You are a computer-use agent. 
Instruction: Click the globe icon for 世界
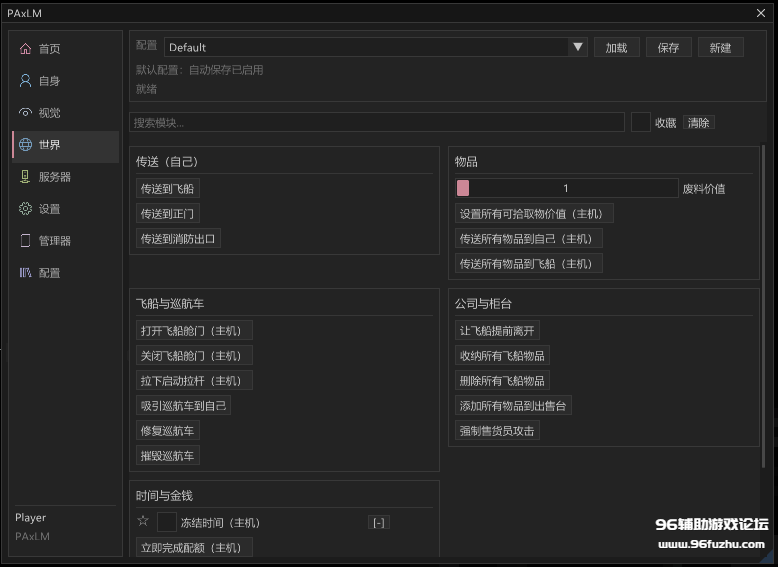[x=25, y=144]
